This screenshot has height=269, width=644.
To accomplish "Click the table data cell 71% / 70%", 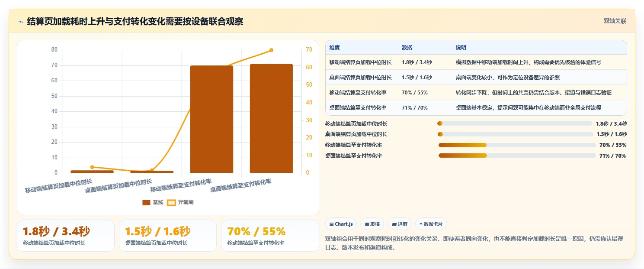I will tap(414, 108).
